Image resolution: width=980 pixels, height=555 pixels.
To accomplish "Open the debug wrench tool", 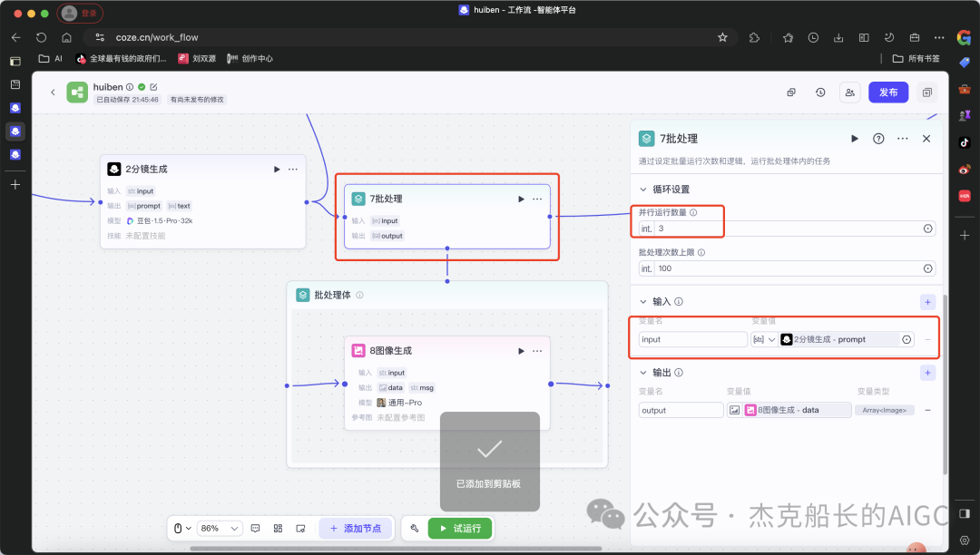I will [415, 528].
